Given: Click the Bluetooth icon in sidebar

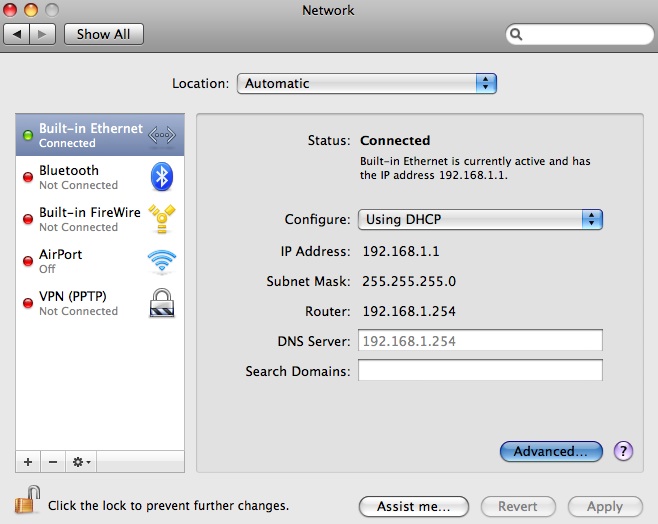Looking at the screenshot, I should (161, 177).
